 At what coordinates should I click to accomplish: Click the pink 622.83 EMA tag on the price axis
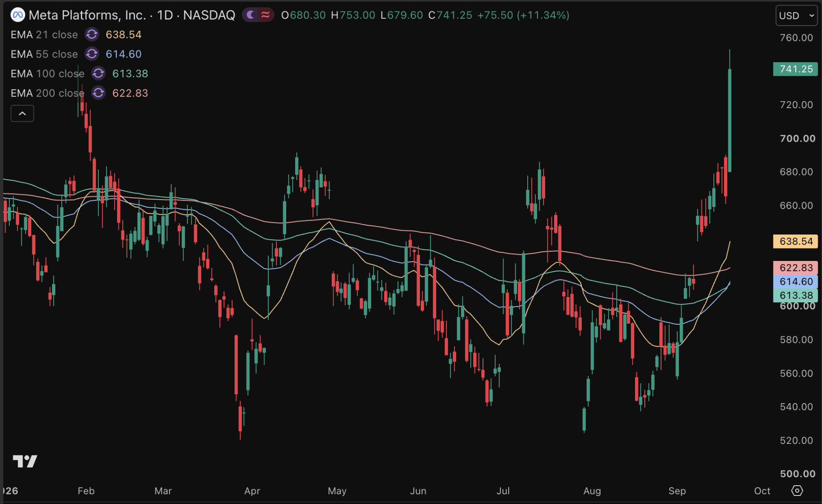(795, 268)
